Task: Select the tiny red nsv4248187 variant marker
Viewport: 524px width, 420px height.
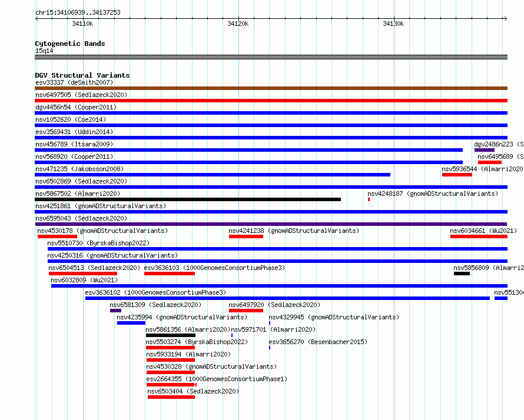Action: [x=369, y=199]
